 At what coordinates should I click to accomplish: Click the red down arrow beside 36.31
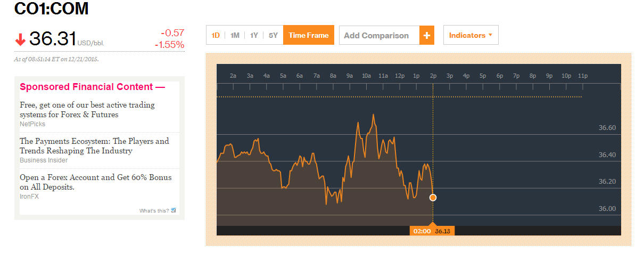point(20,39)
